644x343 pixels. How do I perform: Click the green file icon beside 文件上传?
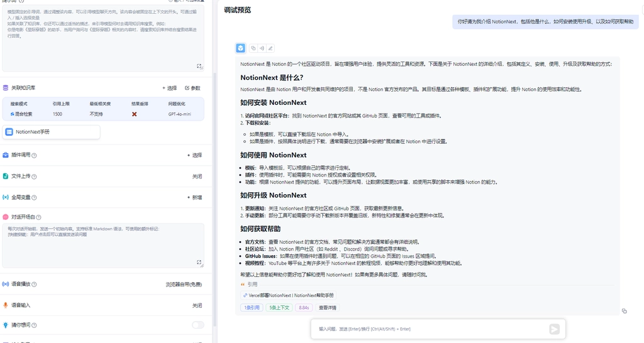[x=6, y=176]
